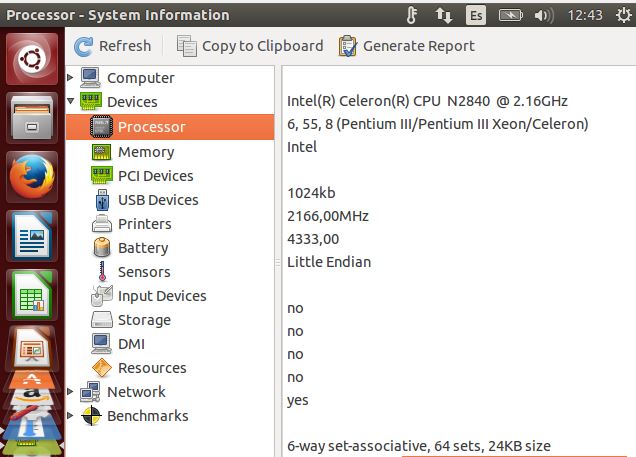
Task: Collapse the Devices tree node
Action: 70,102
